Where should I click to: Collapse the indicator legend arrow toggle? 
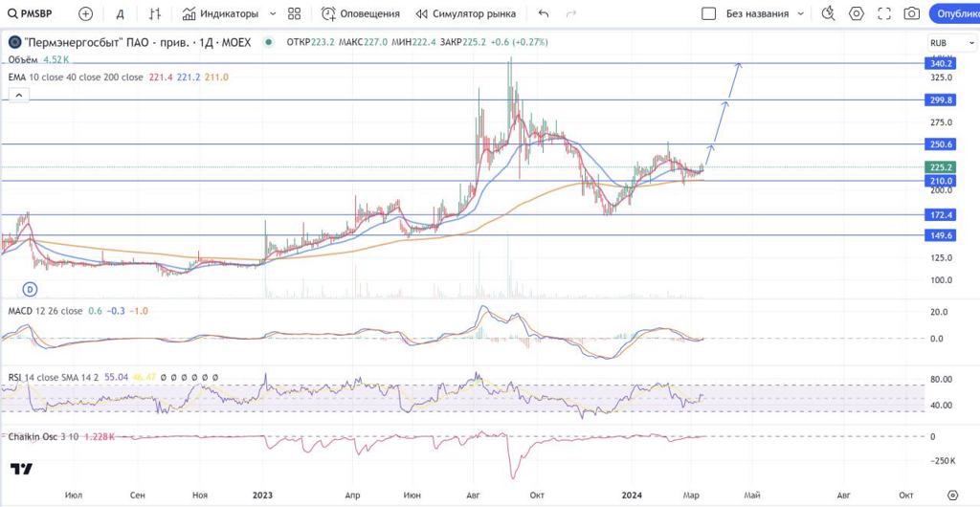[16, 96]
